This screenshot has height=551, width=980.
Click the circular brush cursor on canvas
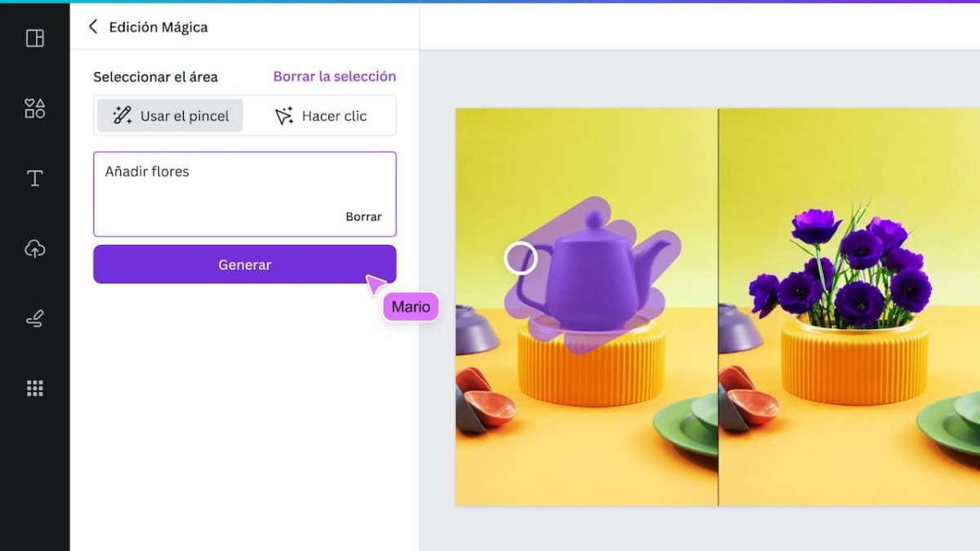520,258
